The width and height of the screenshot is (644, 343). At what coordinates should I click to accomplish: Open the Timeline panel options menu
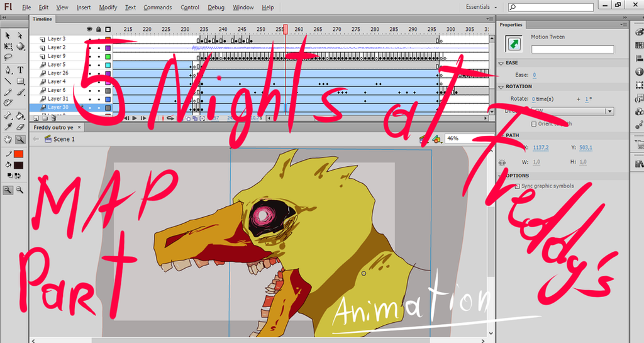click(490, 19)
